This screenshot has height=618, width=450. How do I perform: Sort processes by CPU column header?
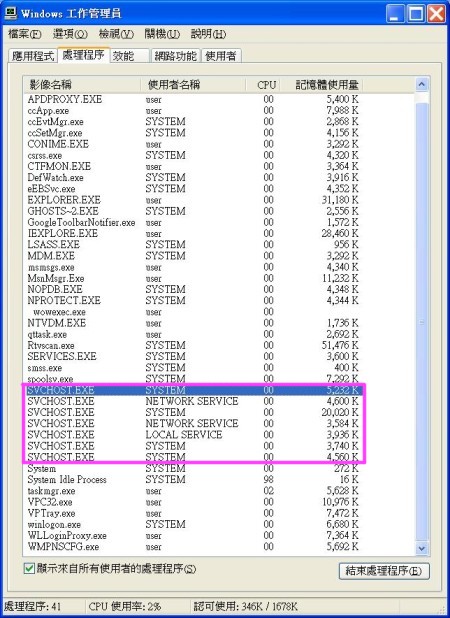pyautogui.click(x=263, y=85)
